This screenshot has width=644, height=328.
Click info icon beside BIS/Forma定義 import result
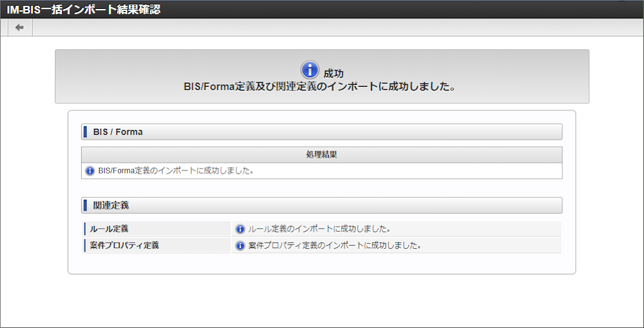pos(90,171)
